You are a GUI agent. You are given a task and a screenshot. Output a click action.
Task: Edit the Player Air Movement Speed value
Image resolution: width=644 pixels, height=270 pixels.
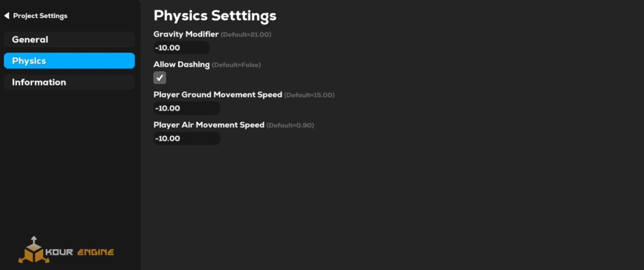187,139
